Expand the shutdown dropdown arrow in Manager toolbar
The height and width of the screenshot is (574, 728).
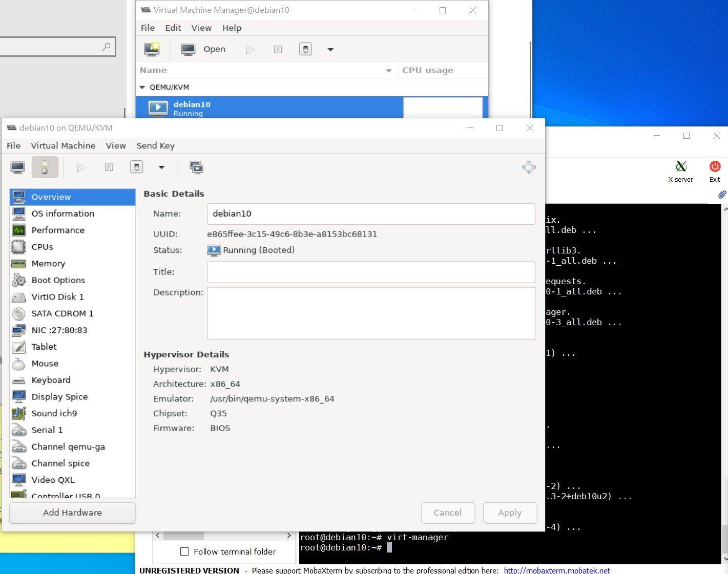pyautogui.click(x=330, y=50)
